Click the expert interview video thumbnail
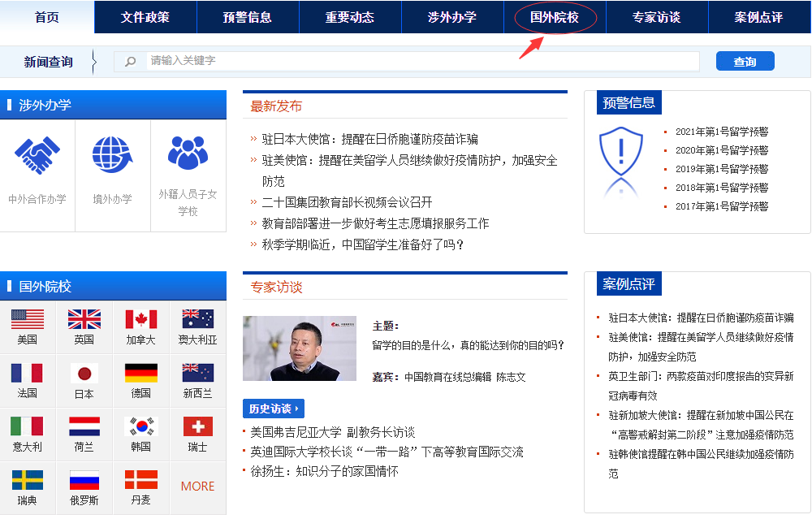The width and height of the screenshot is (812, 519). point(300,348)
